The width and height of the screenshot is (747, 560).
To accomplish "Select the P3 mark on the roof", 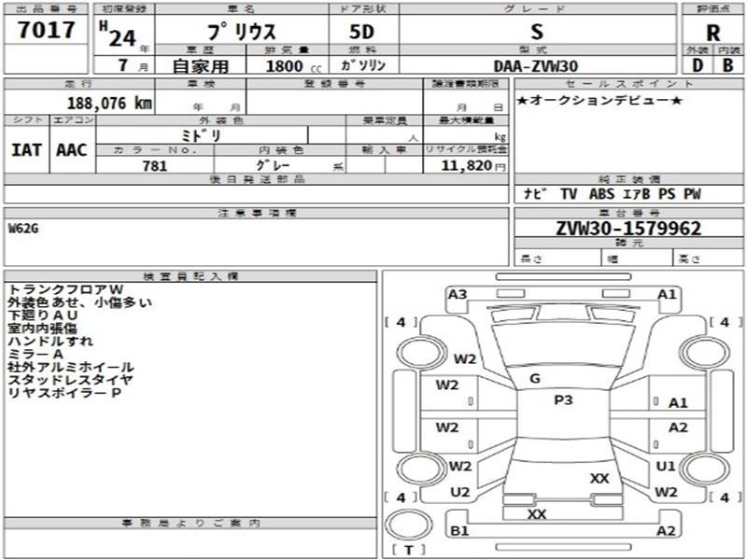I will pyautogui.click(x=563, y=400).
